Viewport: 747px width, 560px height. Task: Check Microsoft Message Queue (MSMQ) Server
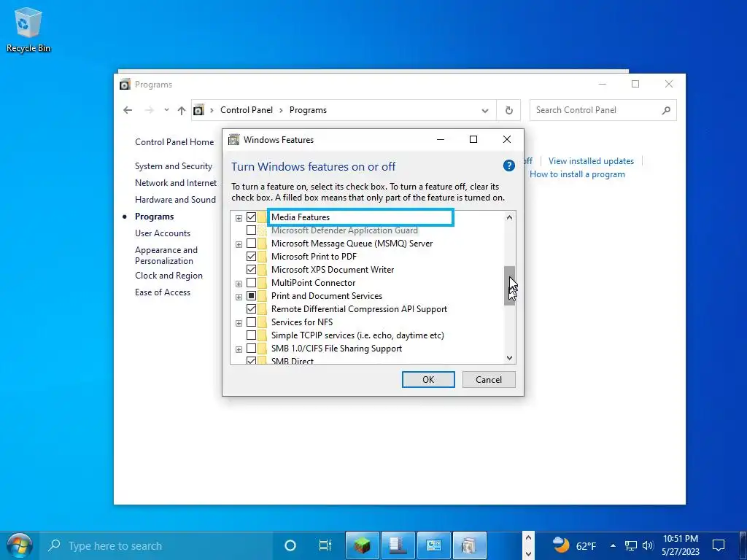[251, 244]
